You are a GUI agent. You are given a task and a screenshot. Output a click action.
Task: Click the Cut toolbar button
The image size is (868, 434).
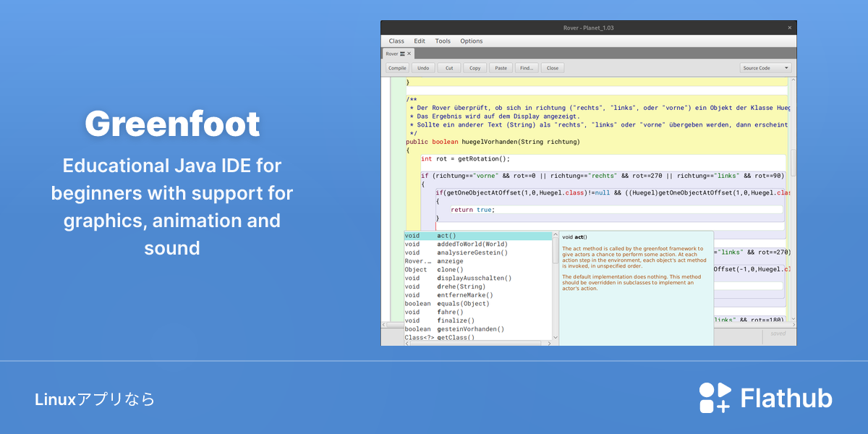(449, 68)
